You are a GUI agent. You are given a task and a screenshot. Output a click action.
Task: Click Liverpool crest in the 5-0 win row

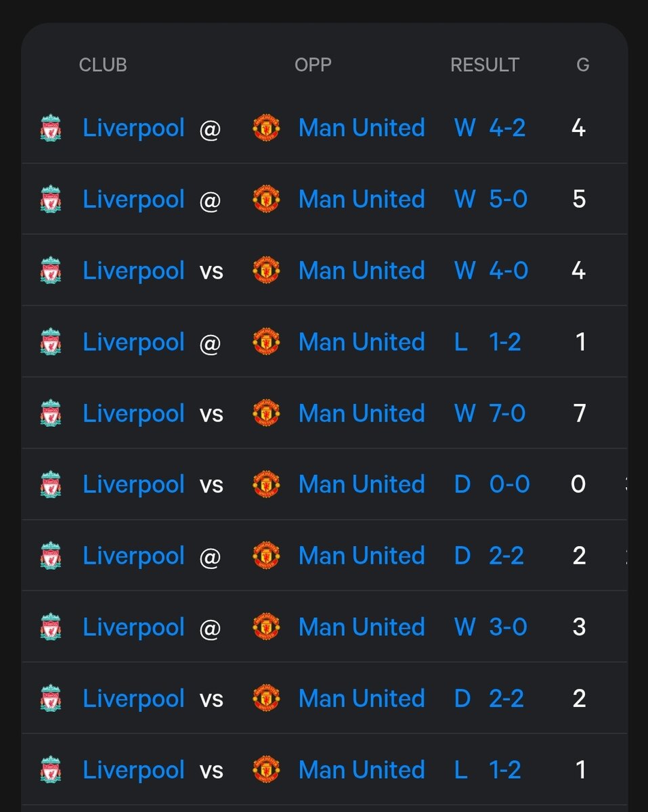click(x=51, y=200)
